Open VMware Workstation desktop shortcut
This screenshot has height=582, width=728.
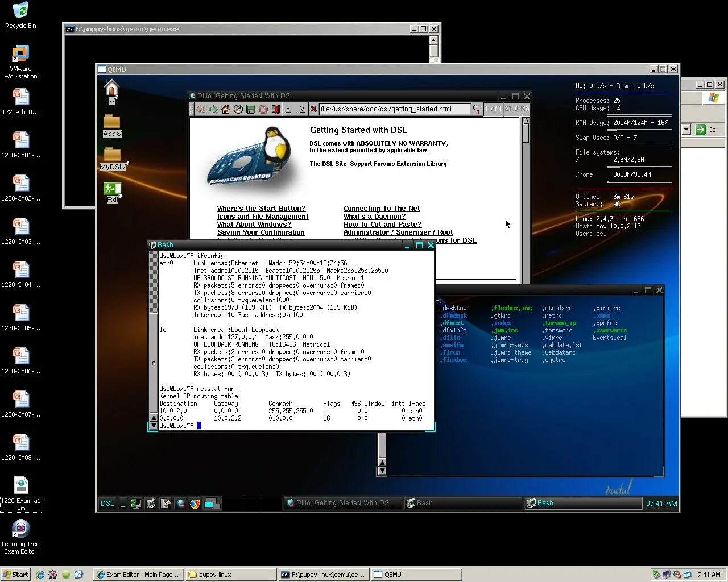[20, 62]
